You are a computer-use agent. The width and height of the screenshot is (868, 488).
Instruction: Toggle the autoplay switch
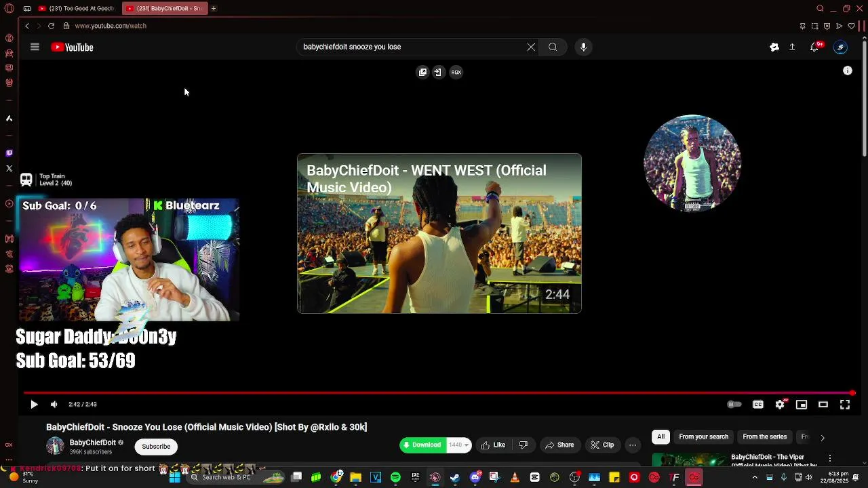click(x=734, y=405)
